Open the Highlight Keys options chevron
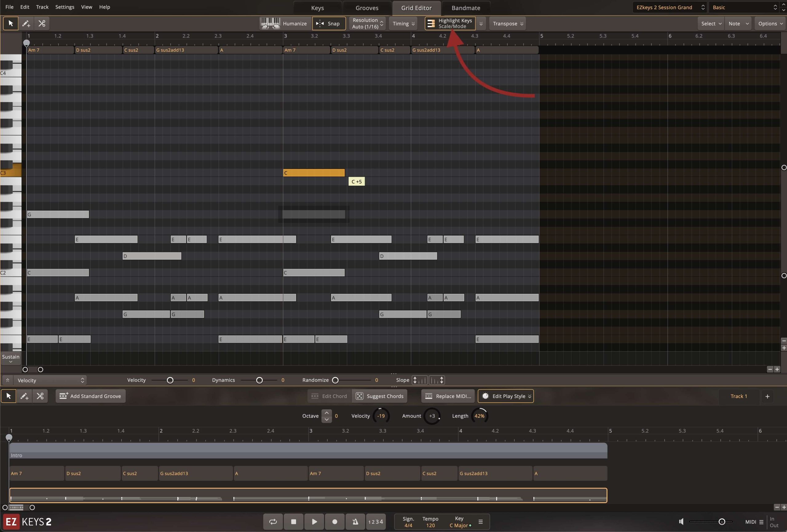The height and width of the screenshot is (532, 787). [481, 23]
